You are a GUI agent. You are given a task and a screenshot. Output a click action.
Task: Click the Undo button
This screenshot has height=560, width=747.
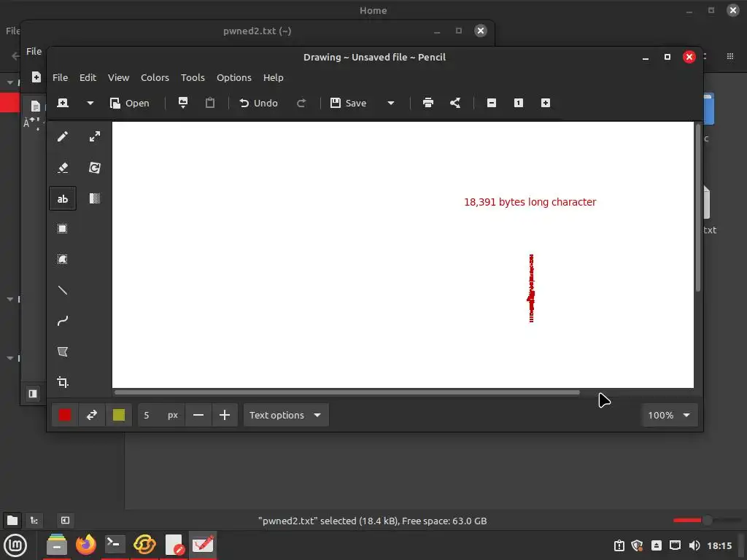[x=259, y=103]
